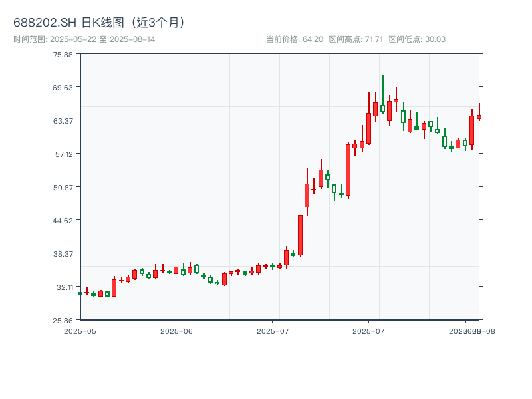Click the long red candle rising from 38 to 45

tap(301, 235)
